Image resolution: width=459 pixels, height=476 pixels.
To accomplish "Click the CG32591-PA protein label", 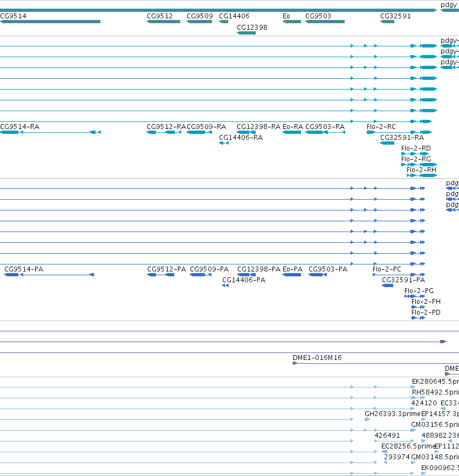I will (403, 280).
